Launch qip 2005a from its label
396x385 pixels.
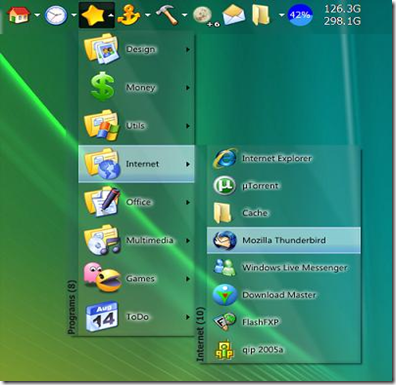coord(263,349)
